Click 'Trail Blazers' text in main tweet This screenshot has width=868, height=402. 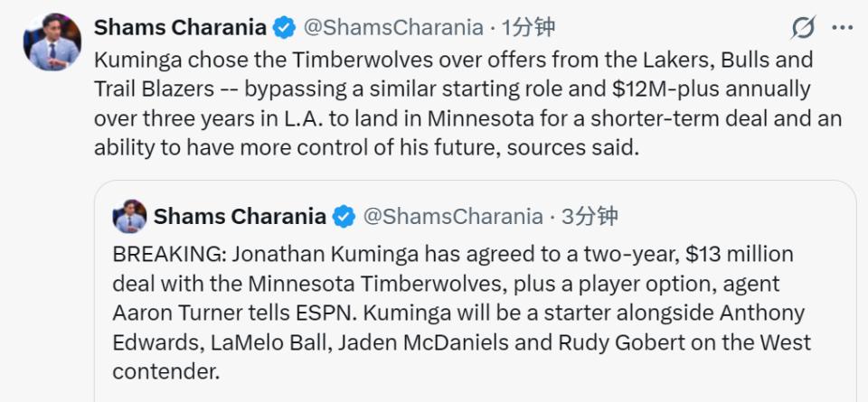[154, 89]
